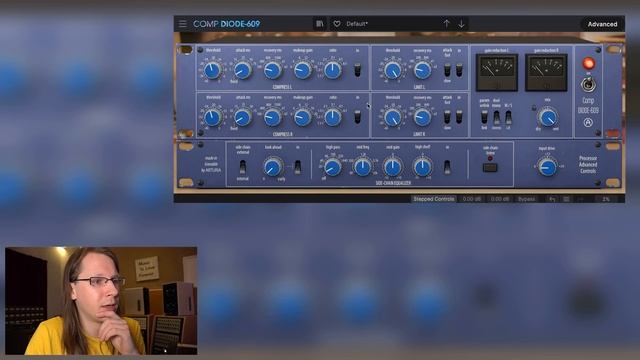
Task: Adjust the input drive knob
Action: 547,167
